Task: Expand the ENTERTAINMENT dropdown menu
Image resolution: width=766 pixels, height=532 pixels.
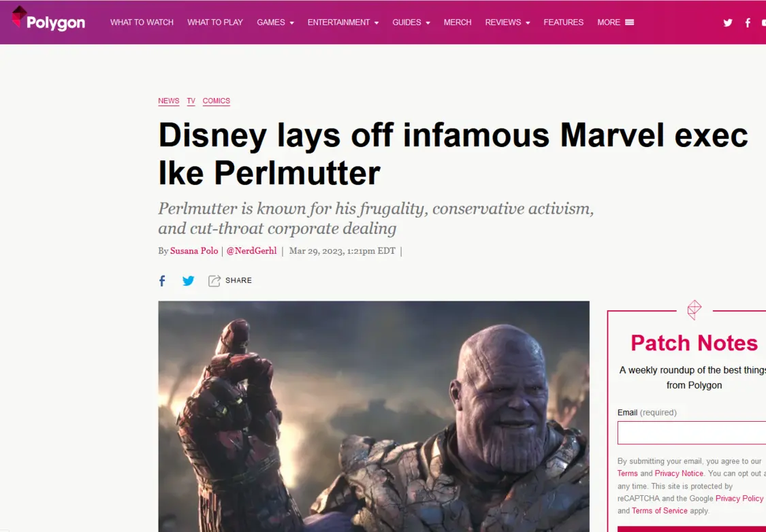Action: (x=343, y=22)
